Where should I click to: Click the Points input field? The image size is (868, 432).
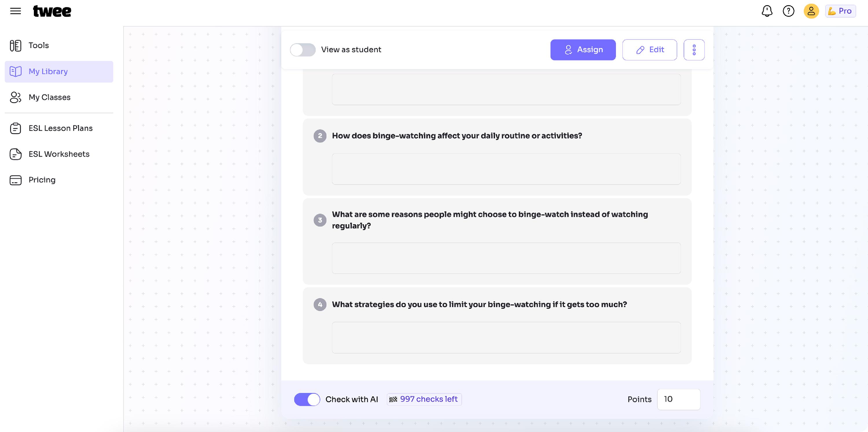point(678,399)
